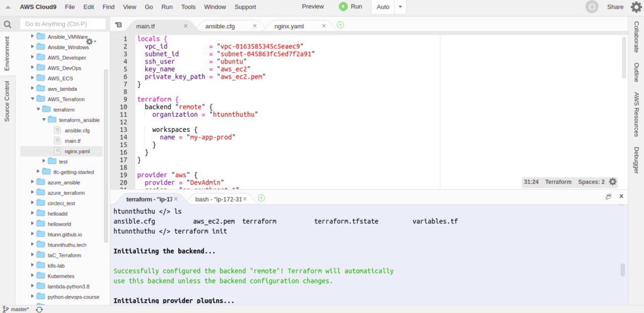Open the Debugger side panel
The height and width of the screenshot is (313, 644).
point(636,160)
